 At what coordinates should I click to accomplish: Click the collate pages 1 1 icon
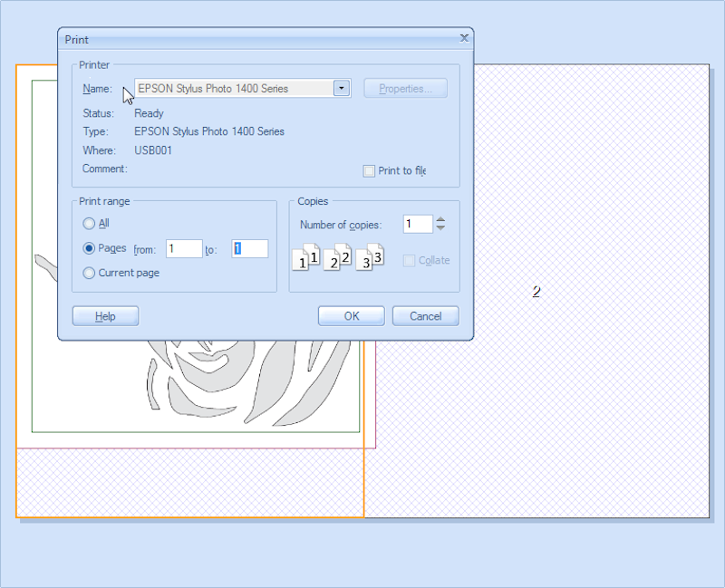coord(306,257)
